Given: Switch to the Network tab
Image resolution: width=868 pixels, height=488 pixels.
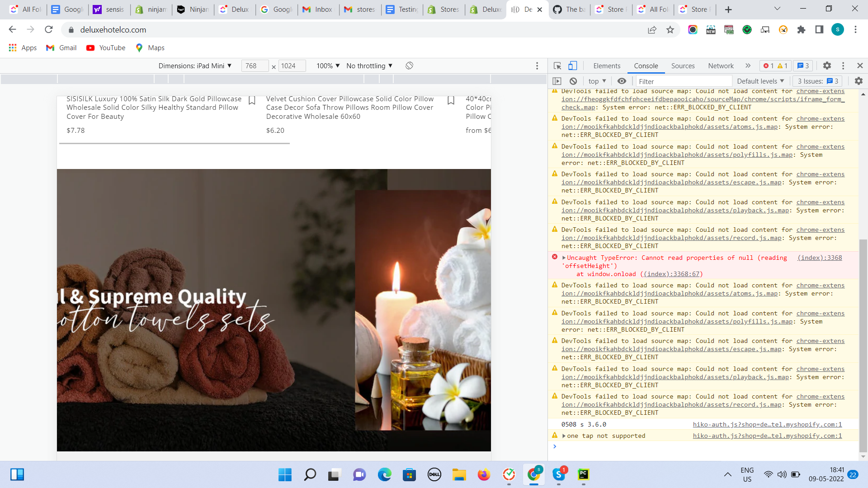Looking at the screenshot, I should click(721, 66).
